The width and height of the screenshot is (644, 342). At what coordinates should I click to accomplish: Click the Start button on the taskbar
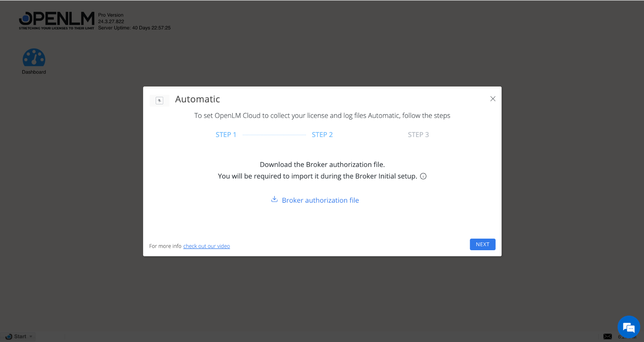coord(17,336)
